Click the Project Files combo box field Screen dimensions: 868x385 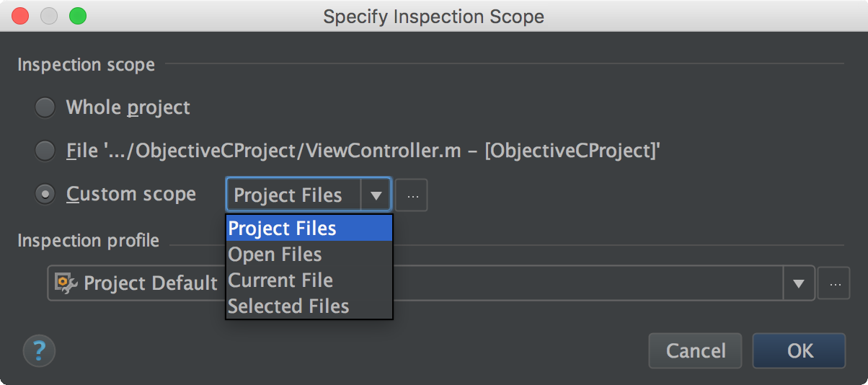294,195
